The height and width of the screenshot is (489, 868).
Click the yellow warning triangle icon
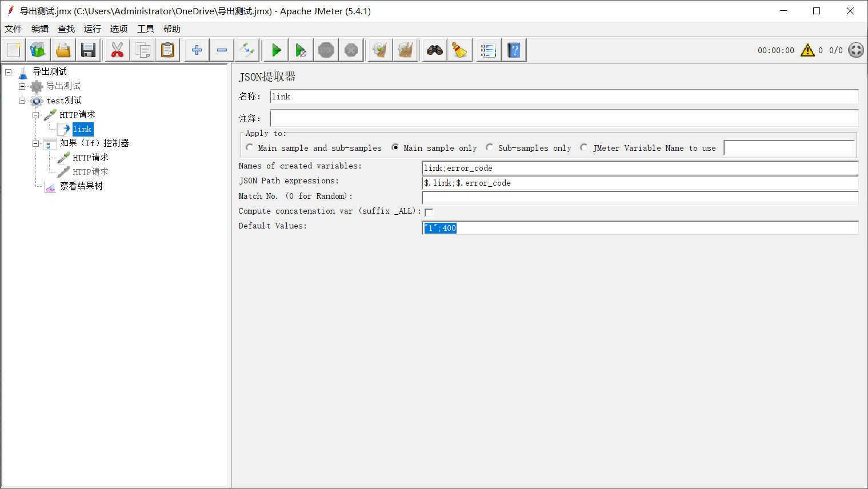click(807, 50)
